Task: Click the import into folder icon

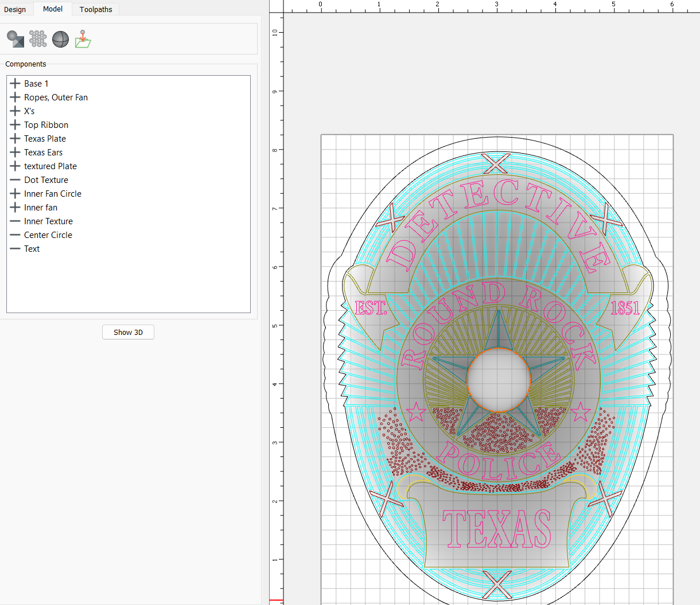Action: coord(83,39)
